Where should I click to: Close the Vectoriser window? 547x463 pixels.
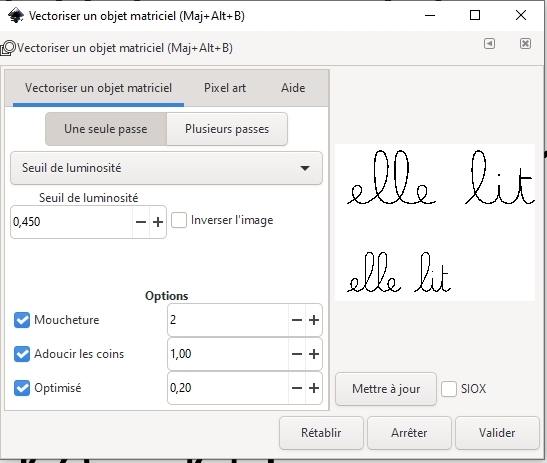521,15
